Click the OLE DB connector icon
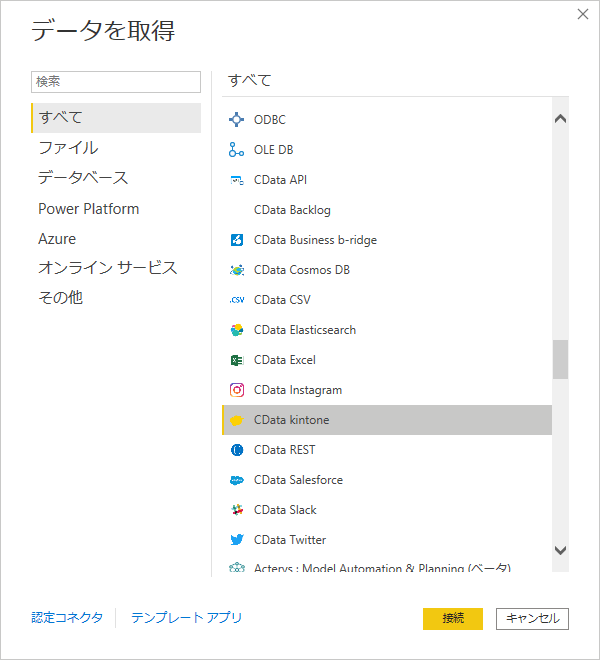600x660 pixels. (x=236, y=149)
